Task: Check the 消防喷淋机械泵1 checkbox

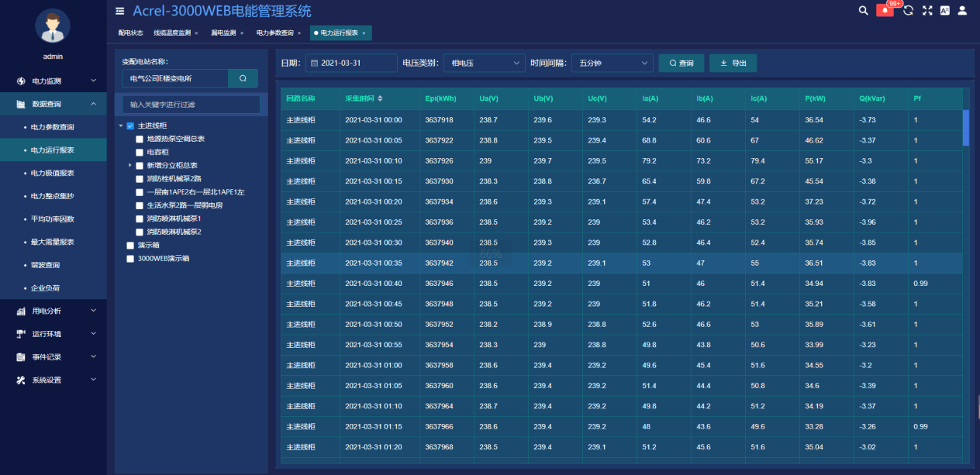Action: click(x=140, y=219)
